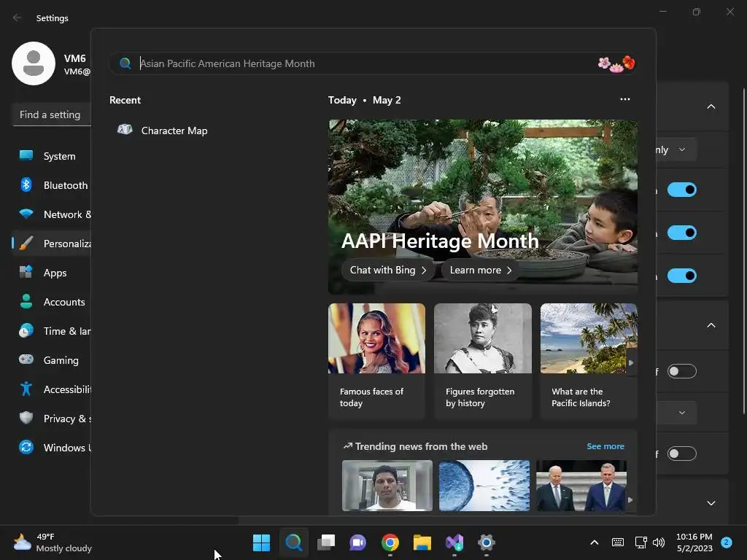
Task: Switch to the Settings gear on the taskbar
Action: click(487, 542)
